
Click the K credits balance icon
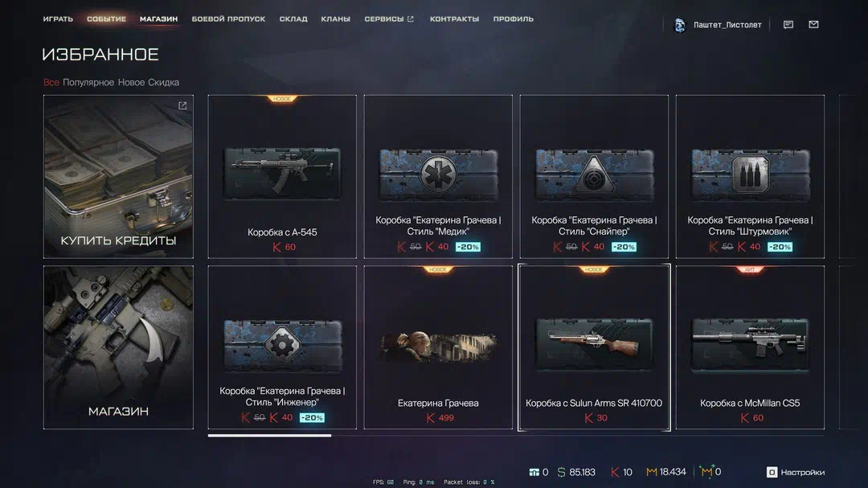tap(615, 472)
